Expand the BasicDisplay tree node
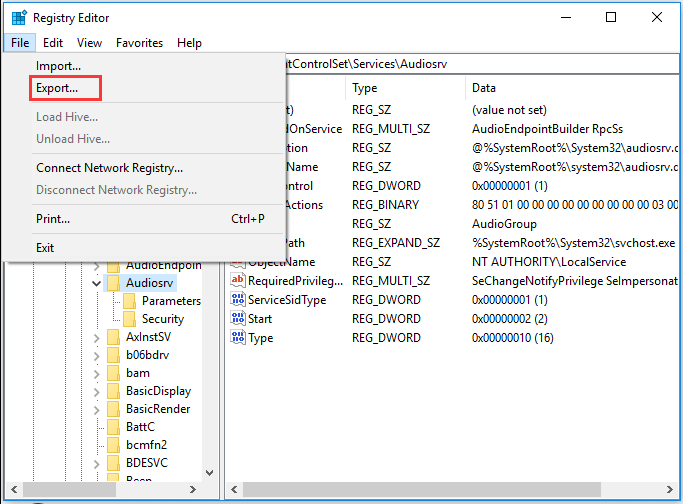The height and width of the screenshot is (504, 683). (97, 392)
